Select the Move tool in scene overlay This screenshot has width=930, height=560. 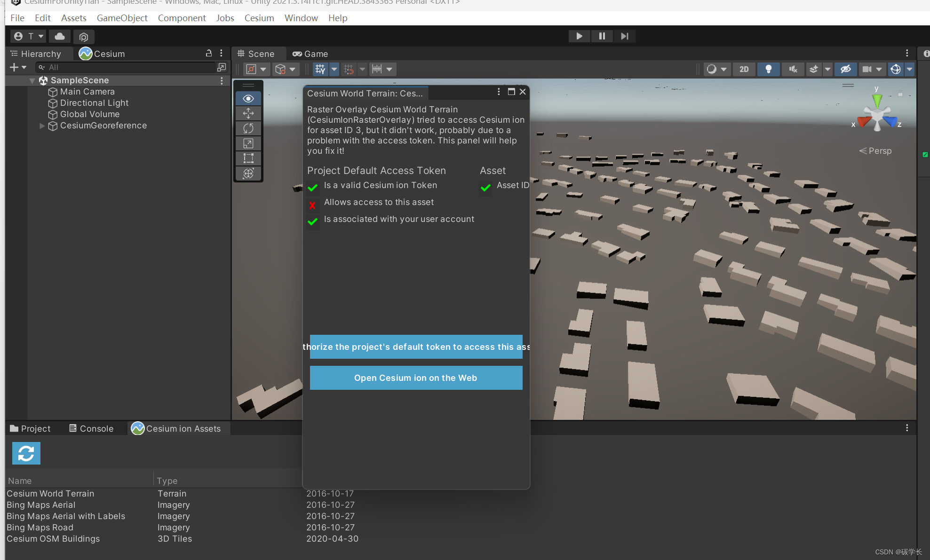point(248,113)
